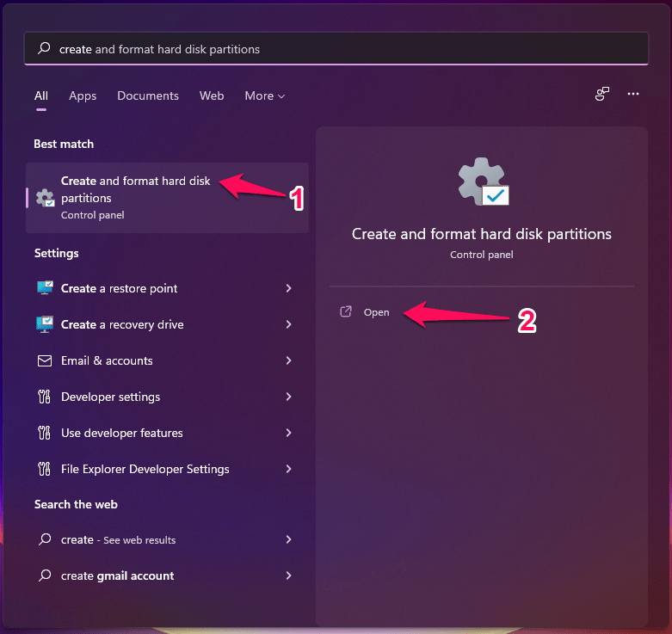Select the Web filter tab
672x634 pixels.
[x=212, y=96]
